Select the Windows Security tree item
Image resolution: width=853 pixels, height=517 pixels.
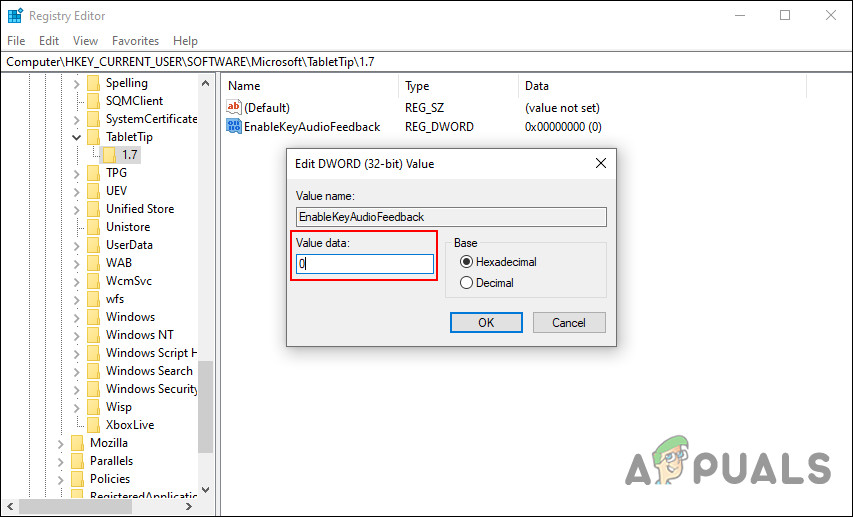pos(151,389)
